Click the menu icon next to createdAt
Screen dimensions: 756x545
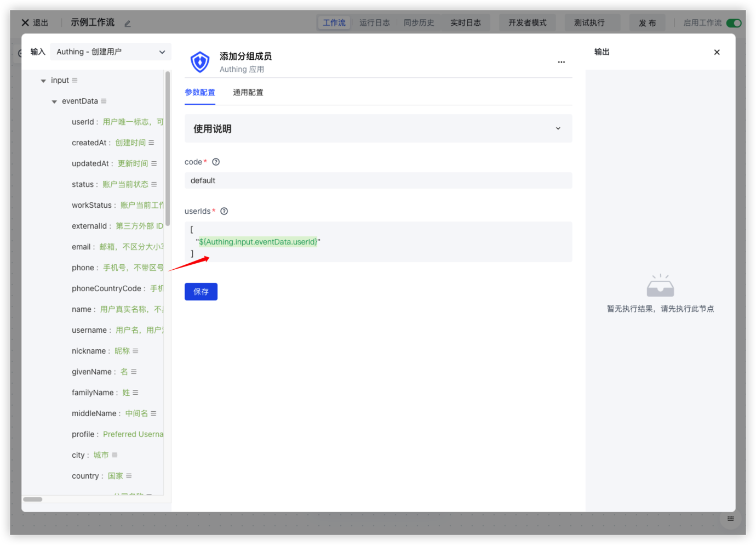151,143
